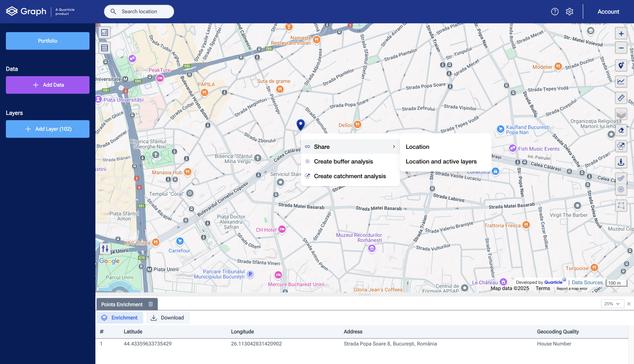
Task: Open the settings gear icon
Action: click(x=569, y=12)
